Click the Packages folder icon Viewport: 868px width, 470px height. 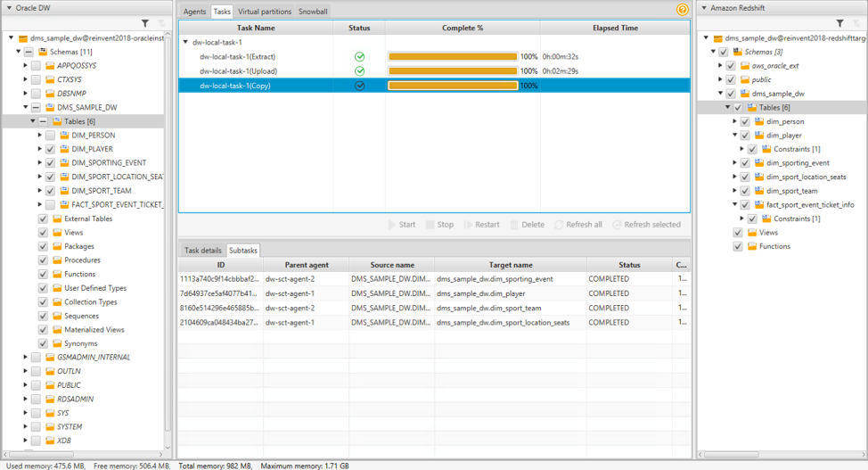[x=57, y=247]
